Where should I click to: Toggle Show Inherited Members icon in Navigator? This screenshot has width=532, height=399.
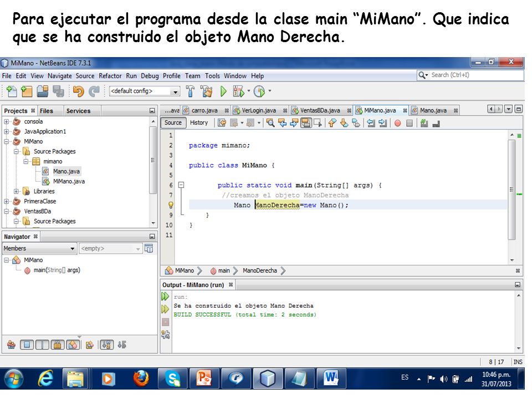point(11,345)
